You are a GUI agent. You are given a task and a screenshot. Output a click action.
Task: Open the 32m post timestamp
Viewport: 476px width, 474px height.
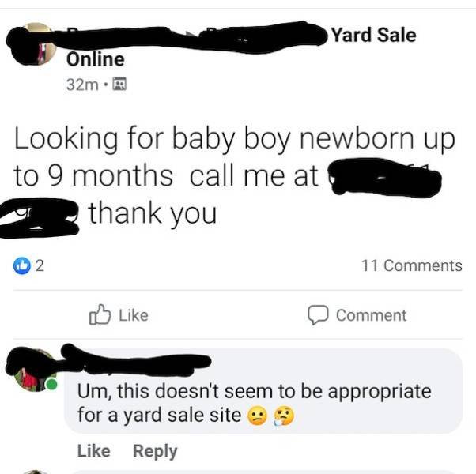click(82, 85)
